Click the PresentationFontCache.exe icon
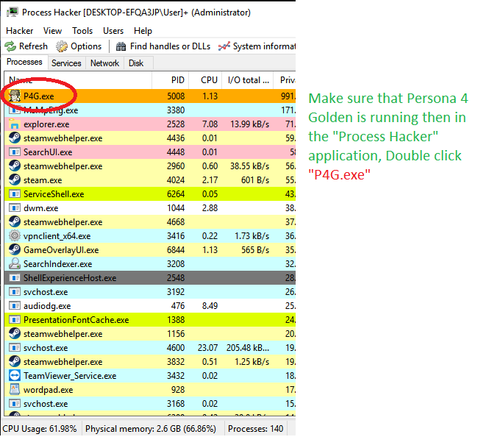This screenshot has width=478, height=448. (x=14, y=319)
